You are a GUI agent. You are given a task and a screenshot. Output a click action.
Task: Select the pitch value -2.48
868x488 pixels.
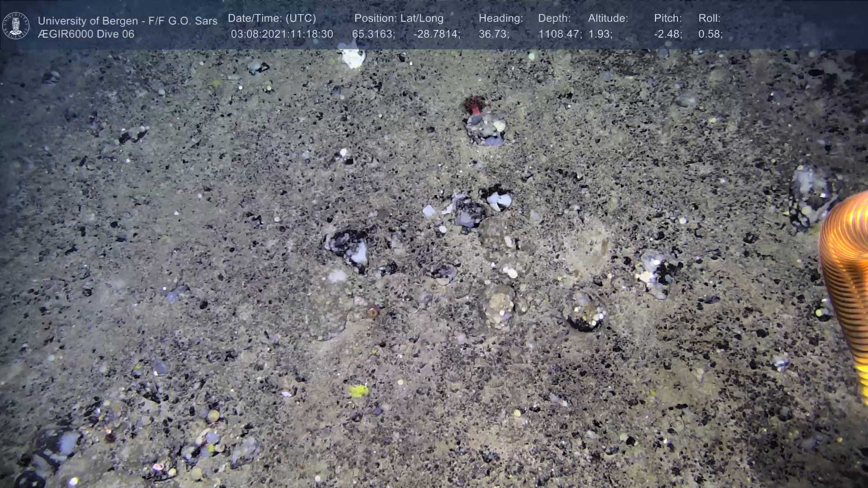668,34
